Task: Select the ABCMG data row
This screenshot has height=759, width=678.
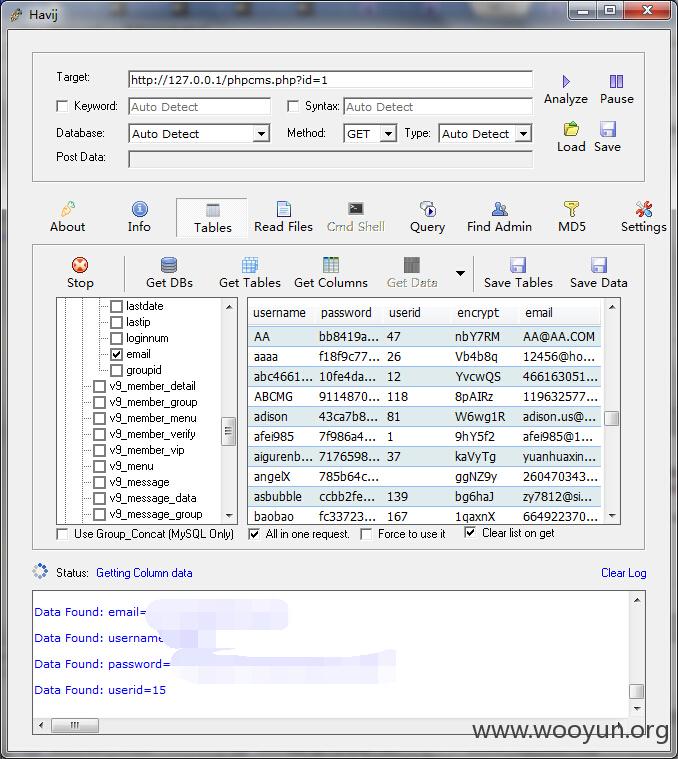Action: tap(425, 396)
